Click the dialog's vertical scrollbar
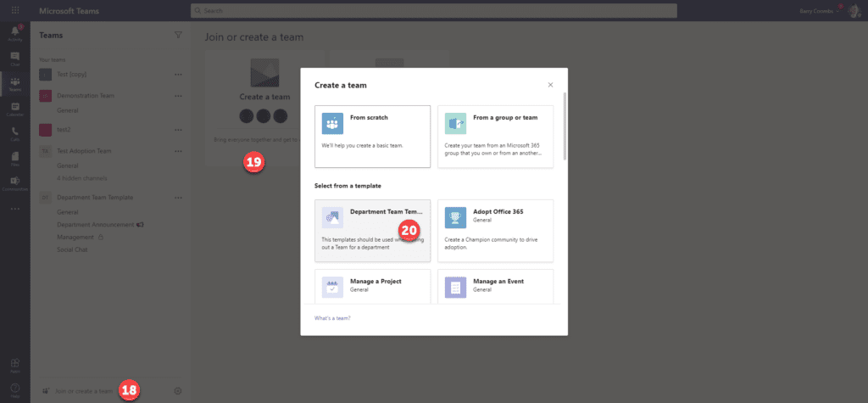The height and width of the screenshot is (403, 868). point(564,126)
